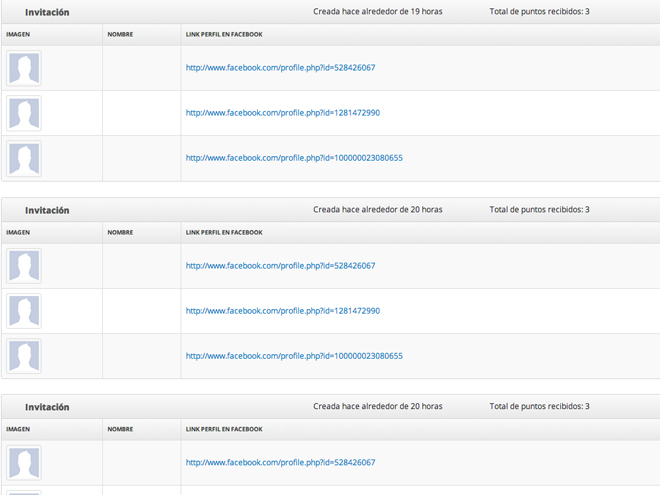Open profile link 100000023080655 in the second invitation
This screenshot has height=495, width=660.
click(294, 356)
